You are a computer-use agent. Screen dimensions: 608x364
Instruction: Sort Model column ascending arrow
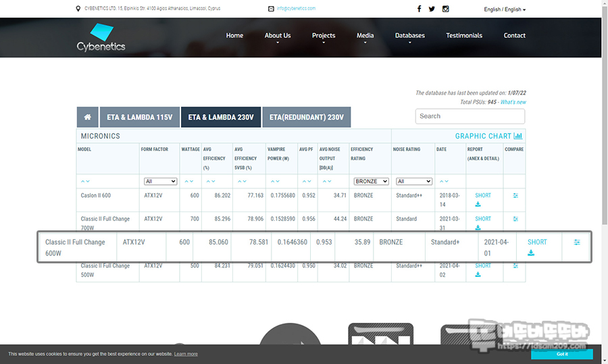pos(82,182)
